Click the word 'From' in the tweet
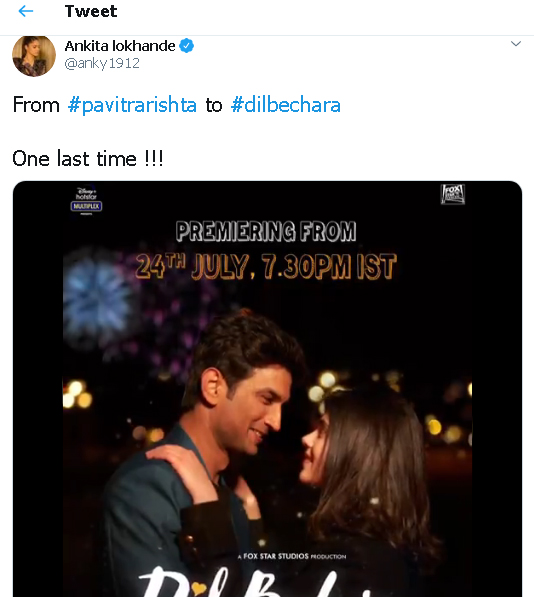The height and width of the screenshot is (597, 534). point(36,105)
